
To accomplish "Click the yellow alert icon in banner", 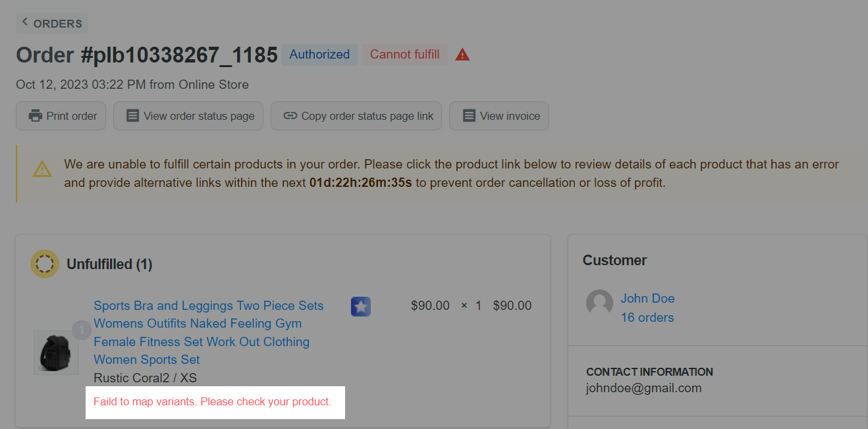I will [42, 169].
